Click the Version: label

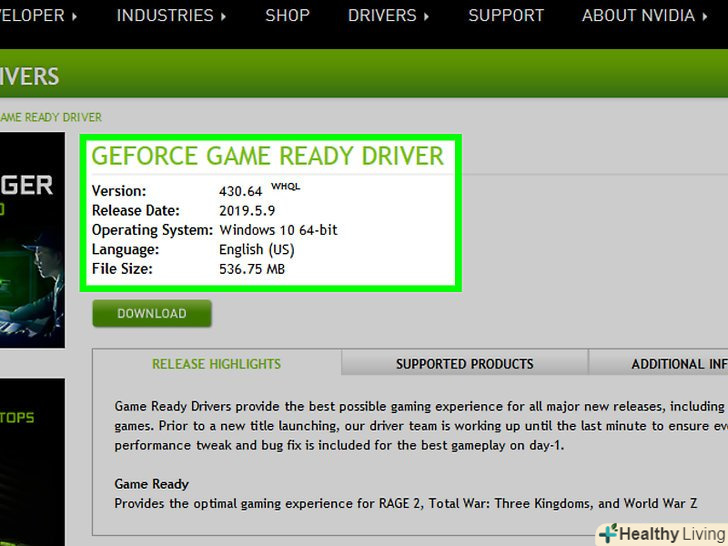click(x=119, y=191)
